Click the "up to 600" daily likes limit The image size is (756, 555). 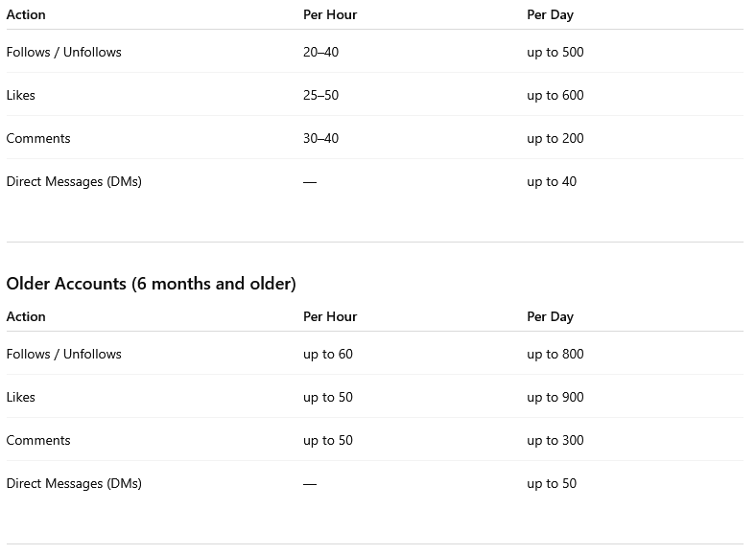(555, 96)
